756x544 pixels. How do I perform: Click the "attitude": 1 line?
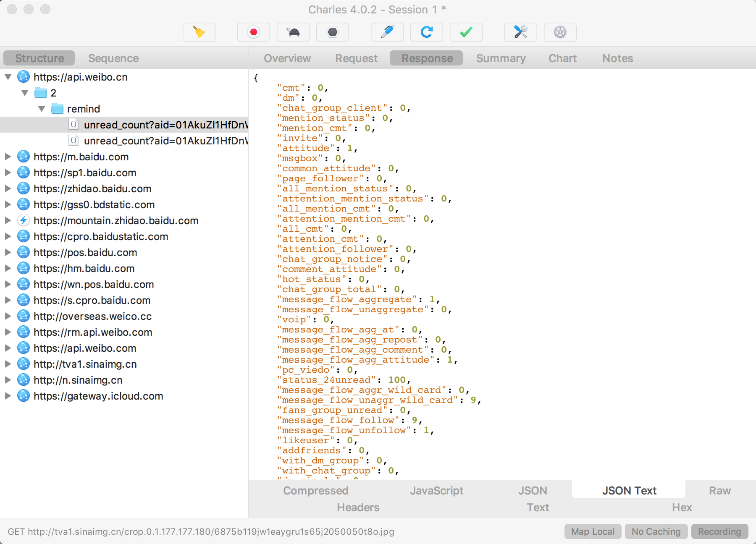(x=317, y=148)
